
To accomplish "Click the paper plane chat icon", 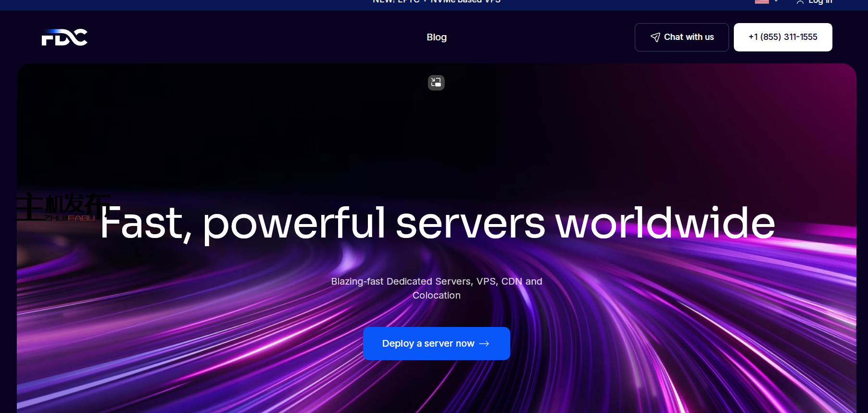I will 655,38.
